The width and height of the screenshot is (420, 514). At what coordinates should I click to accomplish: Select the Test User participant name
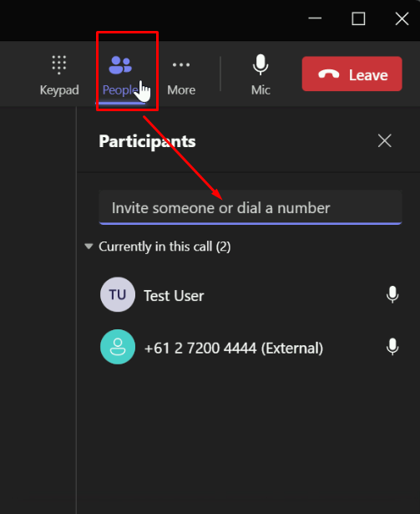pos(174,296)
